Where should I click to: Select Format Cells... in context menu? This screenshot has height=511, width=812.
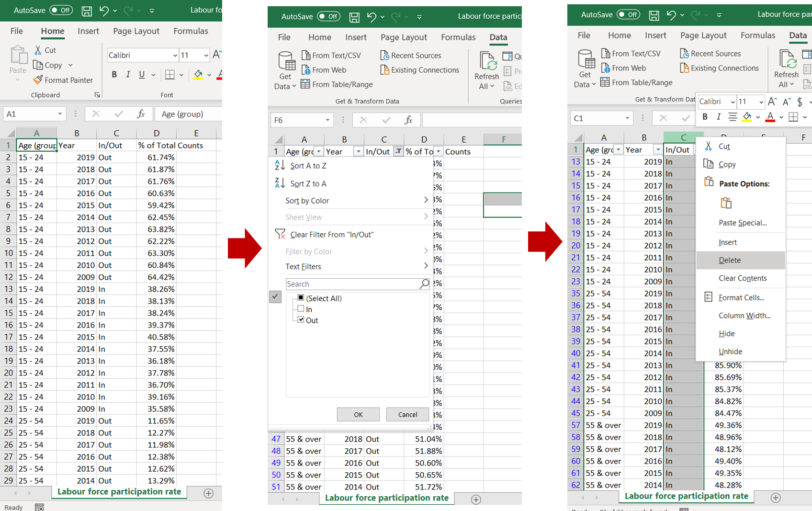click(x=741, y=297)
